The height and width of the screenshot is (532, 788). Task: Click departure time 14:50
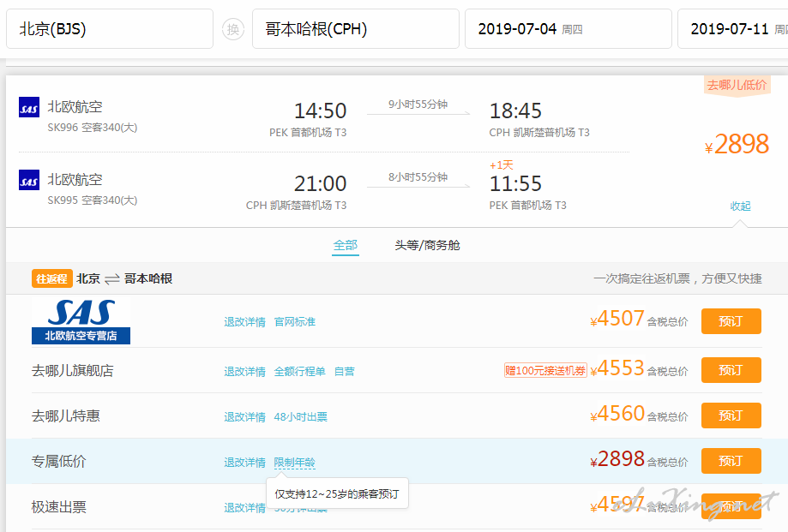pos(320,111)
